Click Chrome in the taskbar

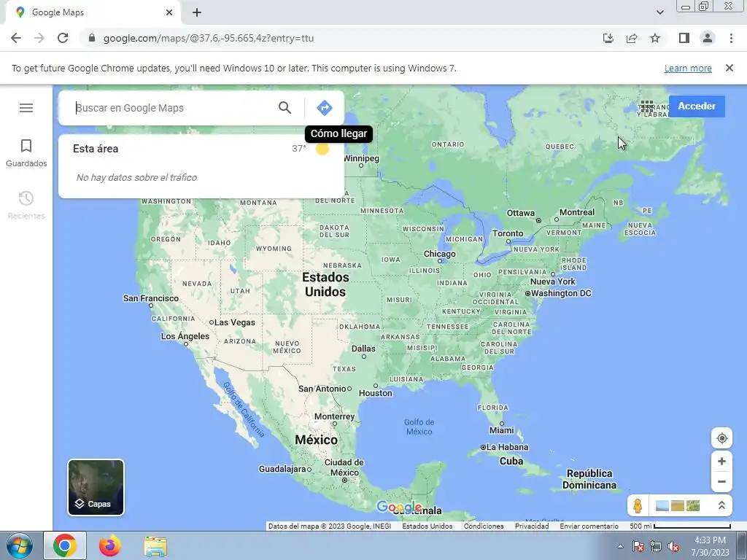tap(65, 545)
